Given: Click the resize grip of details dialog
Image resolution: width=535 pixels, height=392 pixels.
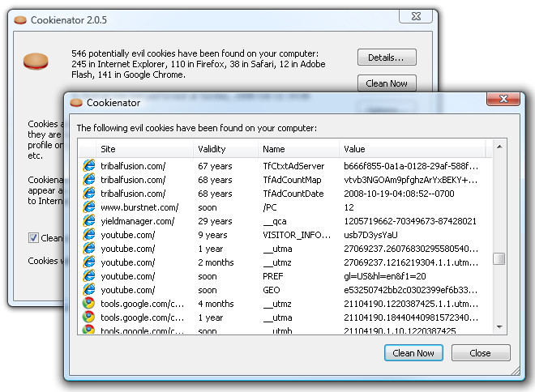Looking at the screenshot, I should 516,371.
